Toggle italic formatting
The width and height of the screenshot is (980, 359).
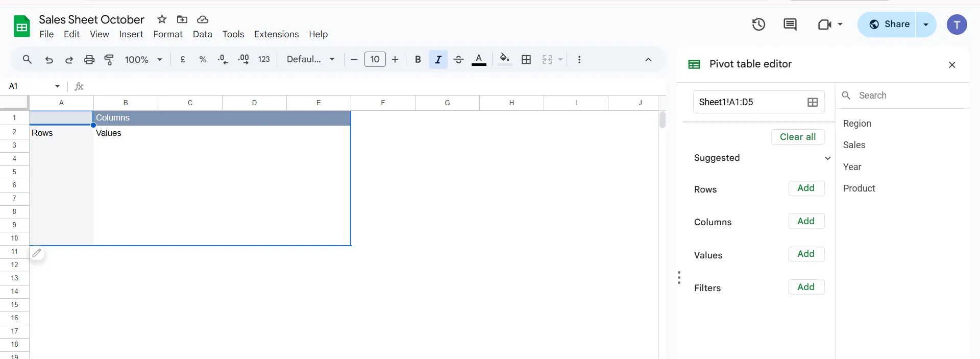pyautogui.click(x=438, y=59)
